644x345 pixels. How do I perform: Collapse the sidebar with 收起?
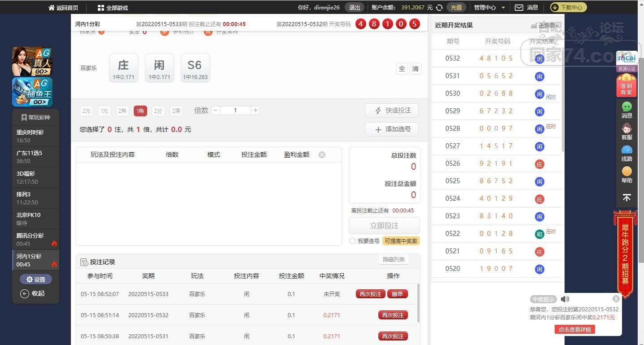(33, 293)
